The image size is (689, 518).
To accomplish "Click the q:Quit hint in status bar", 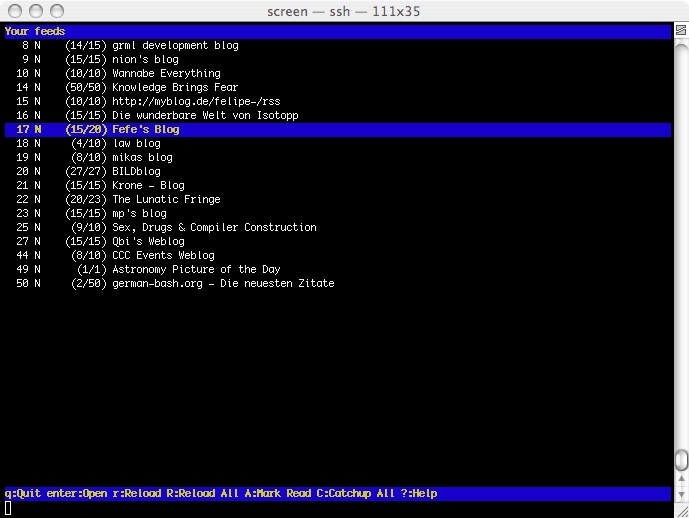I will click(x=23, y=493).
